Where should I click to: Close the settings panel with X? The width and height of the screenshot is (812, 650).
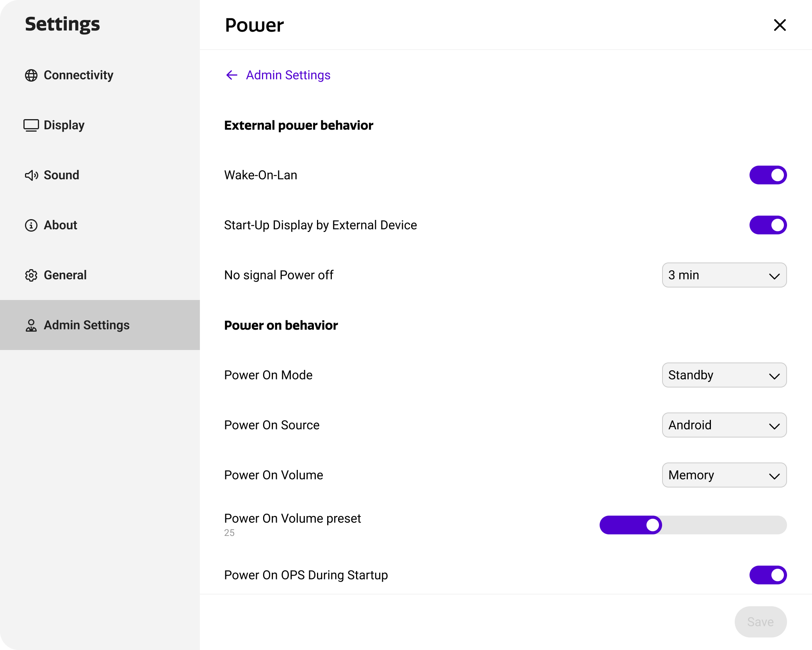[780, 25]
